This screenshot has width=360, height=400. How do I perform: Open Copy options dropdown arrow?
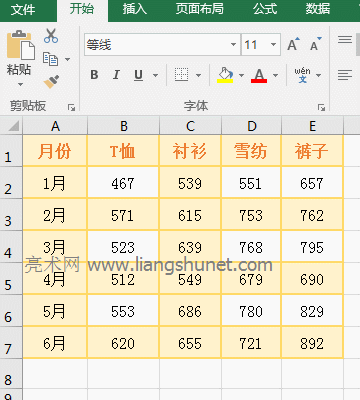click(67, 59)
